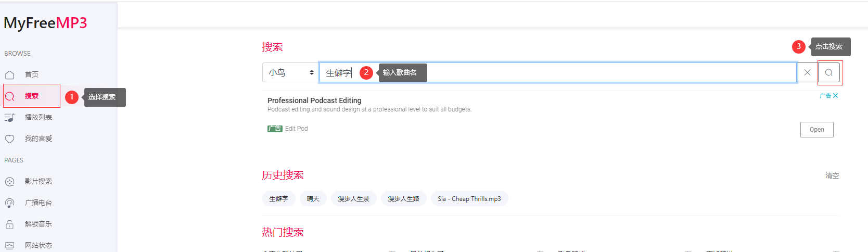
Task: Select the 生僻字 history tag
Action: click(278, 199)
